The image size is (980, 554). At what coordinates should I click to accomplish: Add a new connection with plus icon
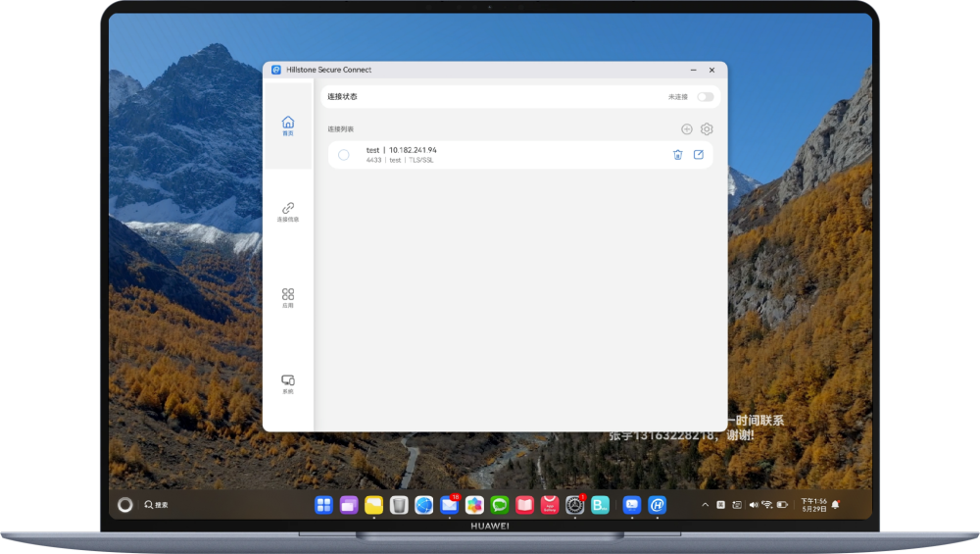pyautogui.click(x=686, y=129)
